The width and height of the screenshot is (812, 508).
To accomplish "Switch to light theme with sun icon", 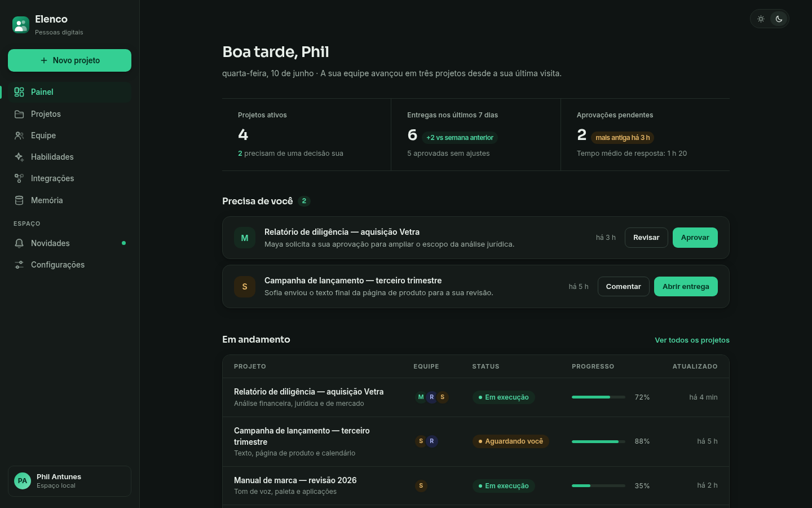I will point(761,19).
